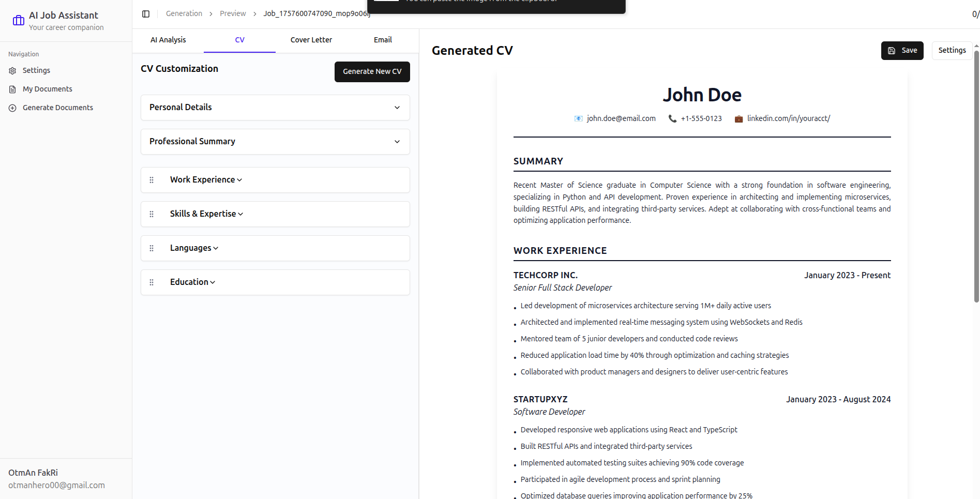Click the Software Developer job title
980x499 pixels.
point(549,412)
